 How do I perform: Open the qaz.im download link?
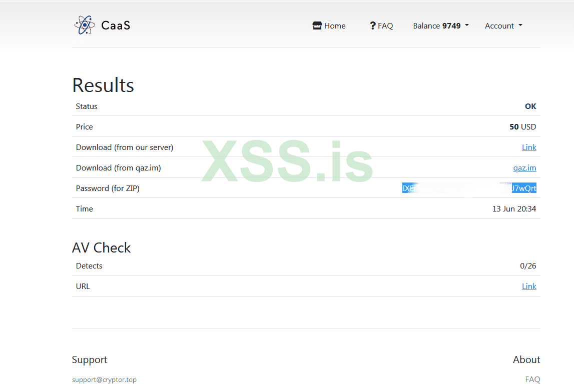524,168
